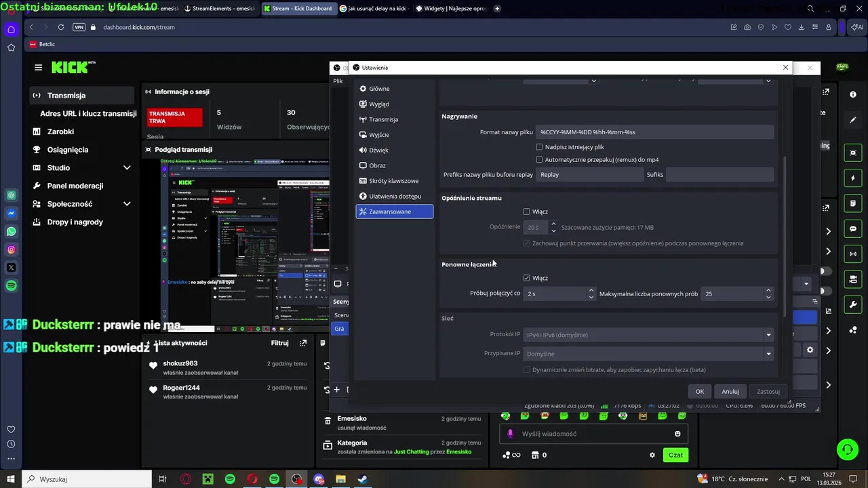The width and height of the screenshot is (868, 488).
Task: Click the Anuluj button
Action: [x=730, y=391]
